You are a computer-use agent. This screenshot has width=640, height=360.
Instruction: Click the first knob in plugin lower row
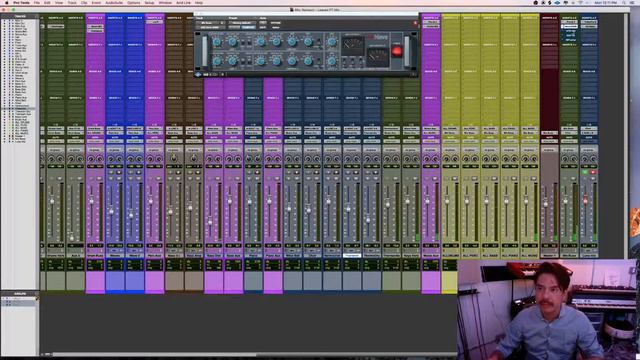(217, 61)
